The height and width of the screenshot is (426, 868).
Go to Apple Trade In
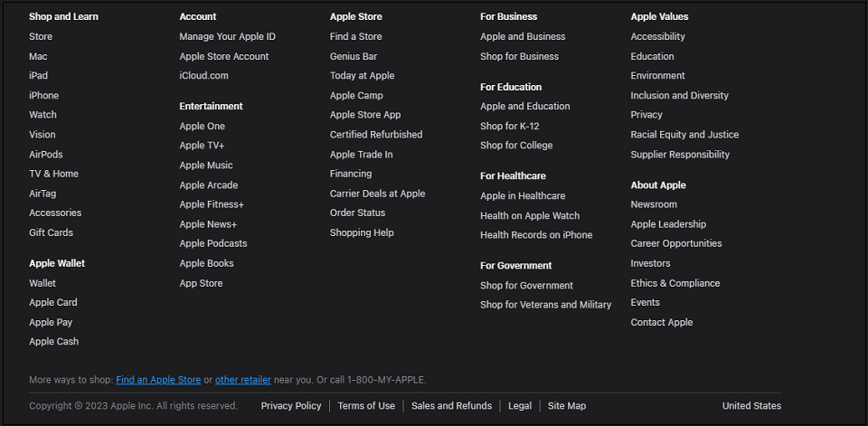point(361,155)
